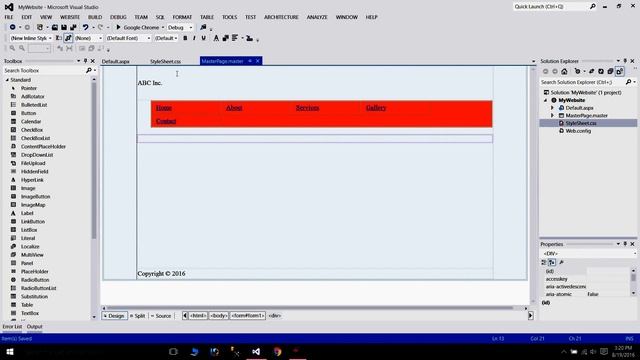Click the background highlight color icon

tap(225, 38)
